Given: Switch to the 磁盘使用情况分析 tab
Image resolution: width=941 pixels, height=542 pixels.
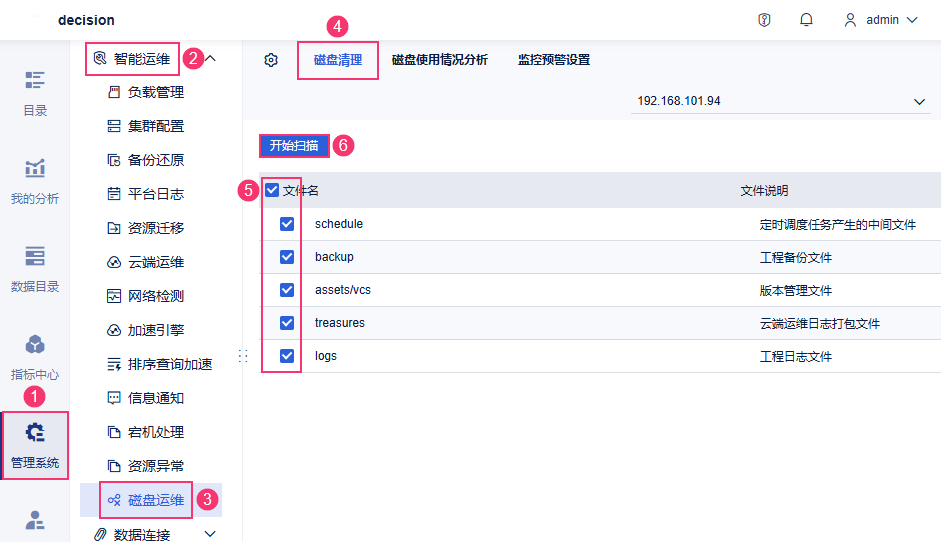Looking at the screenshot, I should click(440, 60).
